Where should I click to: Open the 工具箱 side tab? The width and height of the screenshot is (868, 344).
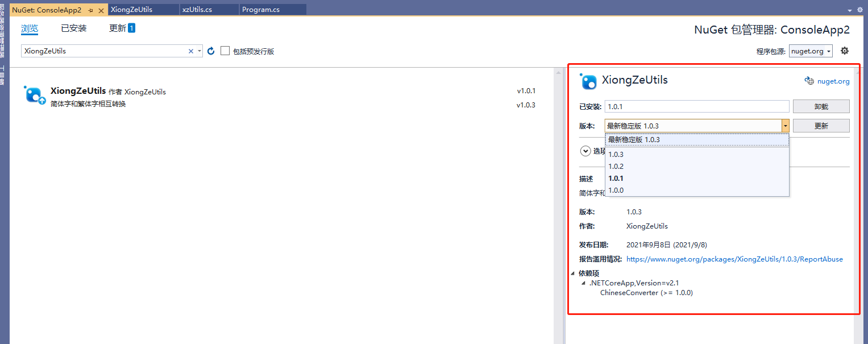(2, 74)
